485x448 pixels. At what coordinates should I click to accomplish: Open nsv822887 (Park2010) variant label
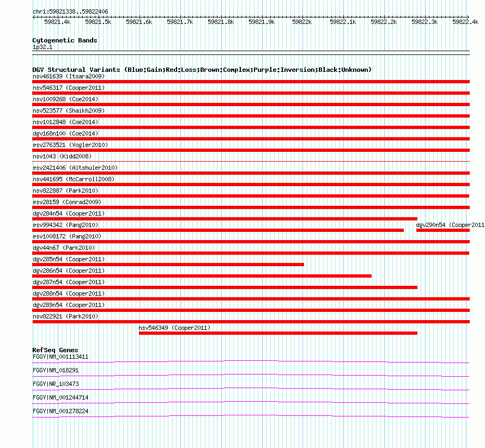point(65,191)
